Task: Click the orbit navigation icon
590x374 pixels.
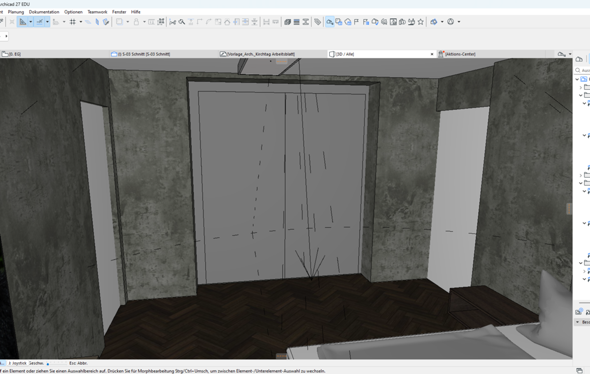Action: pos(450,22)
